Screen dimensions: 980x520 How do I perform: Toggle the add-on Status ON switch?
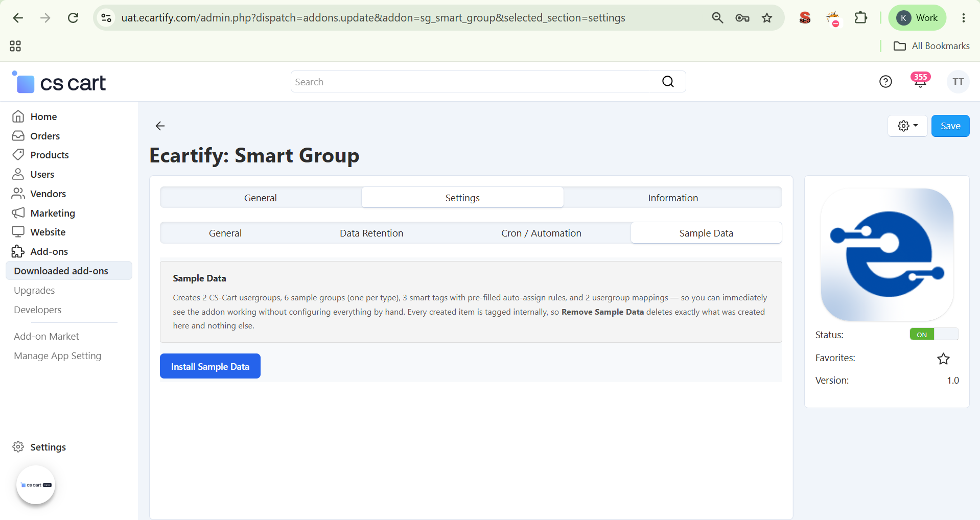pos(934,335)
